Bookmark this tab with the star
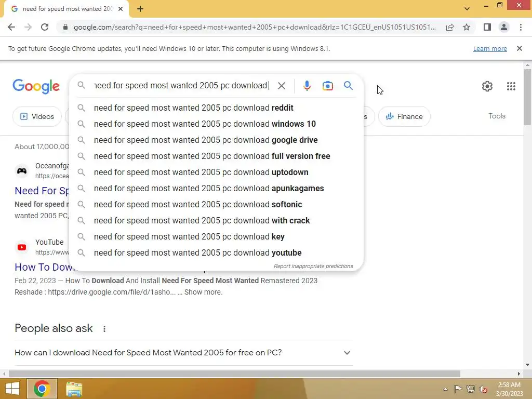Image resolution: width=532 pixels, height=399 pixels. point(467,27)
